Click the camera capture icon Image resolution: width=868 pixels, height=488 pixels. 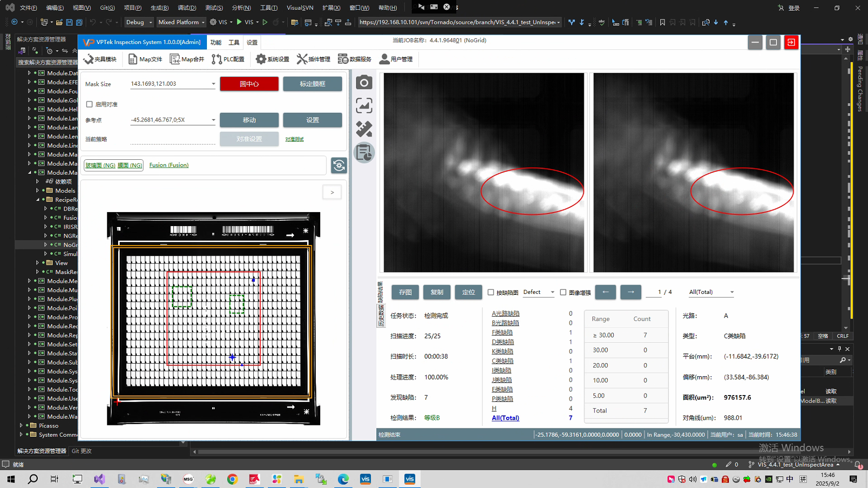click(364, 83)
